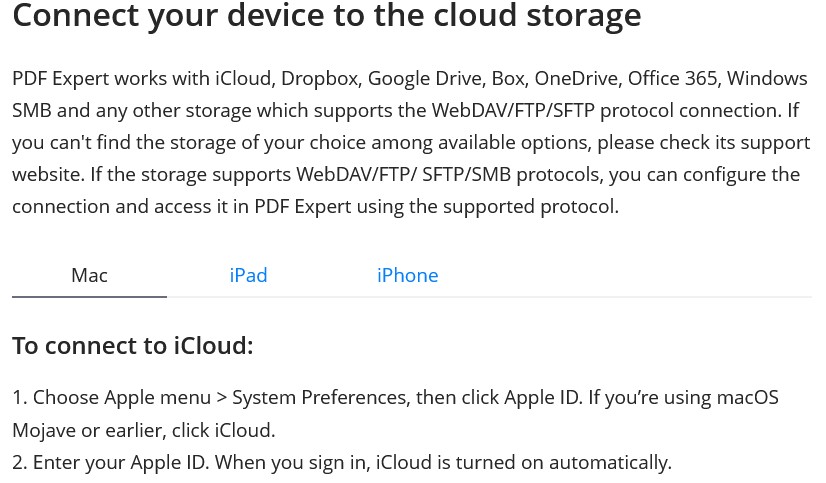Click 'supported protocol' ending the intro paragraph
Screen dimensions: 826x483
point(530,207)
